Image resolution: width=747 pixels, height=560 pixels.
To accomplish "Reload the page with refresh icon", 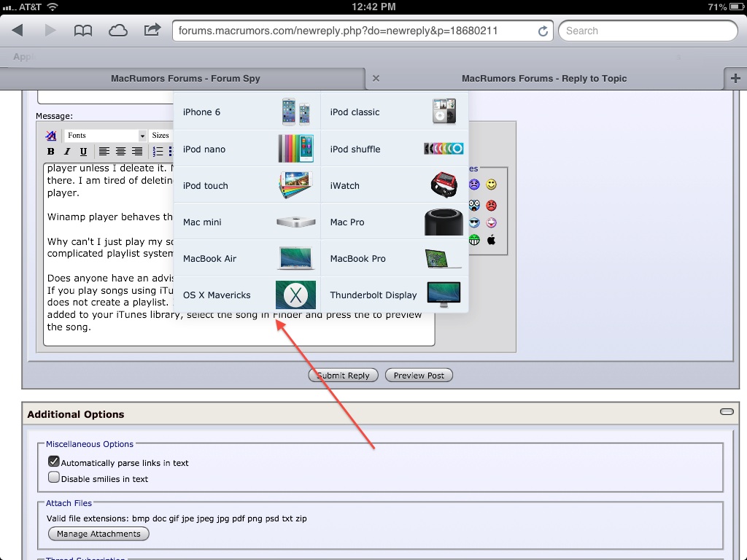I will [x=543, y=31].
